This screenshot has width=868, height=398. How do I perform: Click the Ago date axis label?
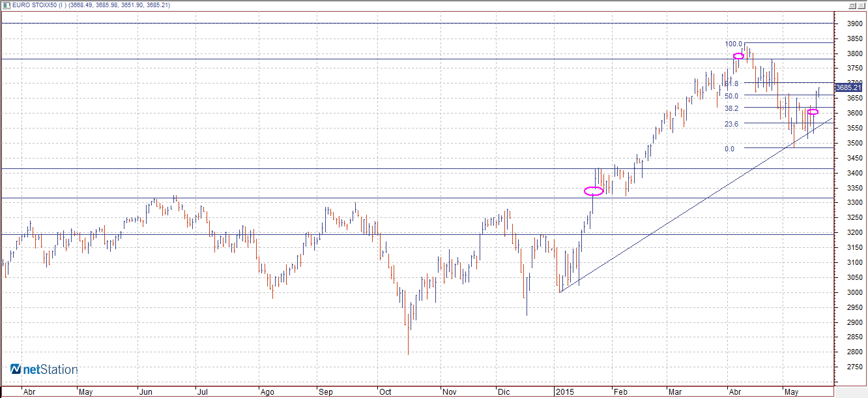tap(267, 393)
